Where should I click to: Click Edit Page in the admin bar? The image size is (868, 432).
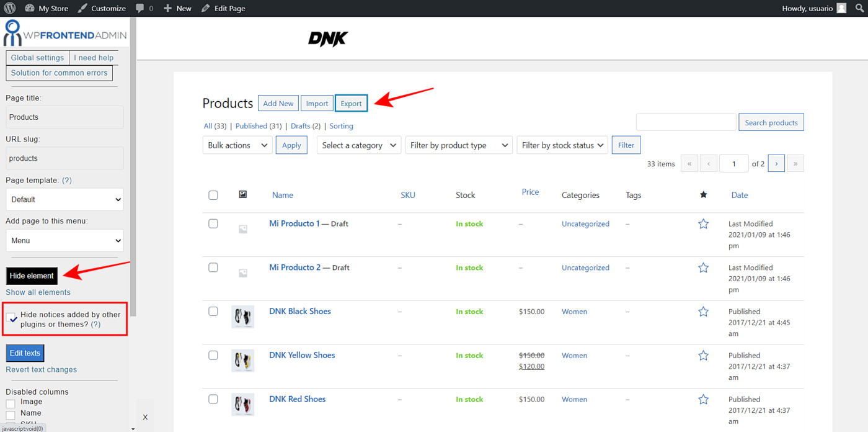pyautogui.click(x=223, y=8)
